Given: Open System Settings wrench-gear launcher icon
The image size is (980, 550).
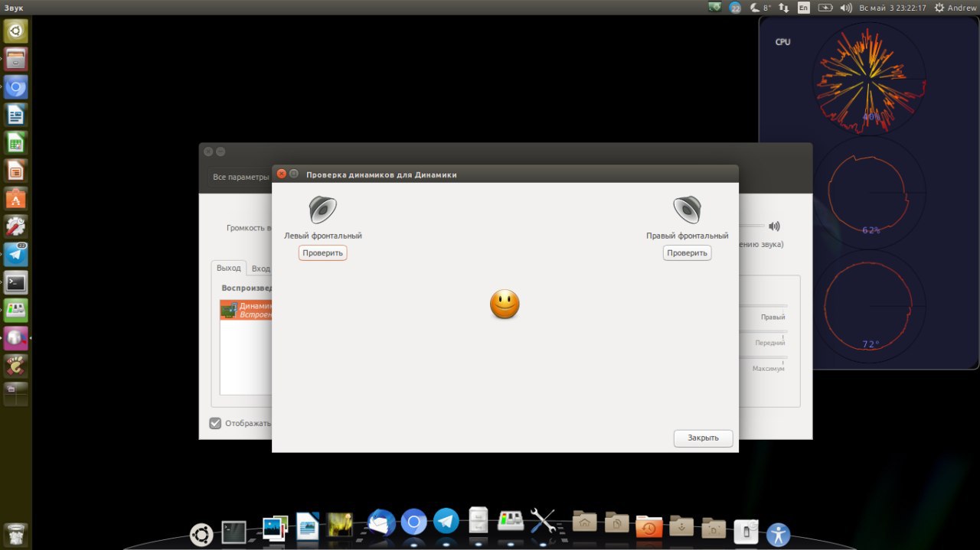Looking at the screenshot, I should [16, 226].
